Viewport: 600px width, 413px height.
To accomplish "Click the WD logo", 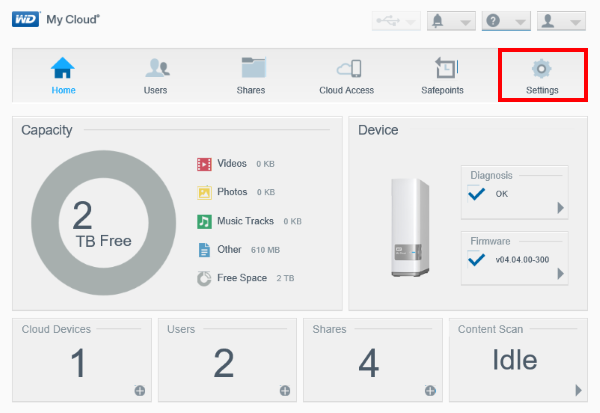I will (x=26, y=19).
